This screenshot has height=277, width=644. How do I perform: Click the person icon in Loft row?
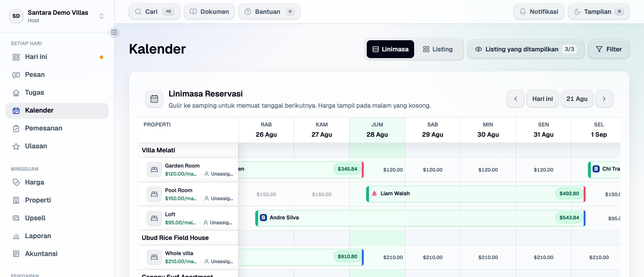205,222
